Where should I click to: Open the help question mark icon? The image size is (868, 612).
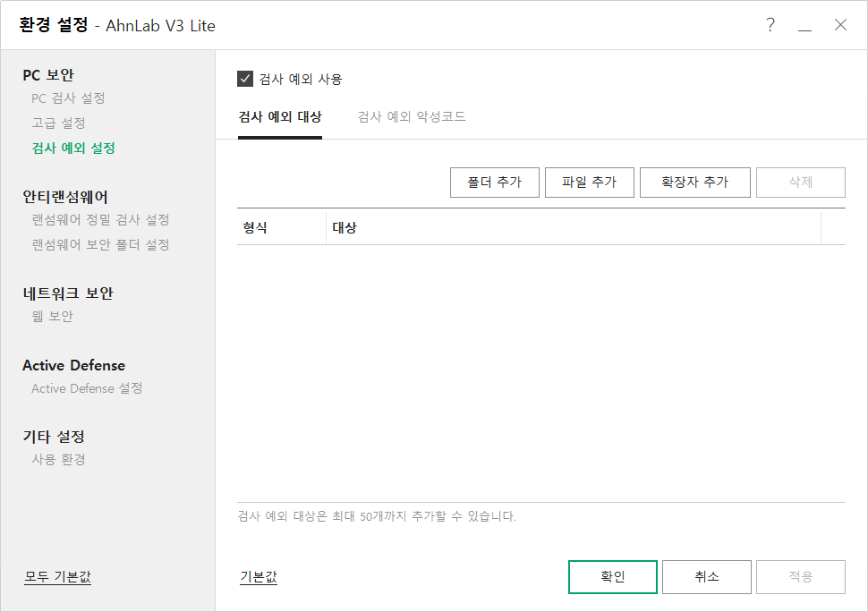point(770,25)
